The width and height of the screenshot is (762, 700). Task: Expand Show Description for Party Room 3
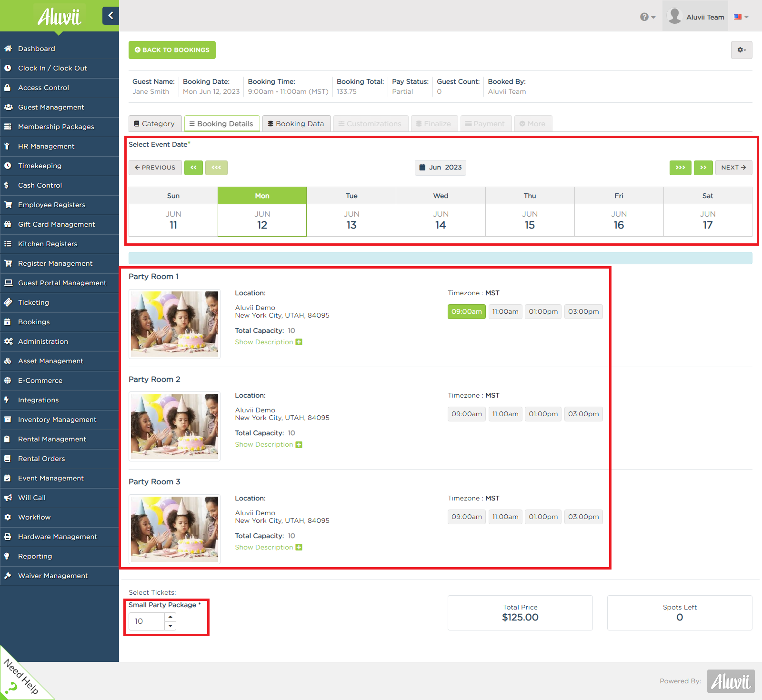pyautogui.click(x=269, y=547)
